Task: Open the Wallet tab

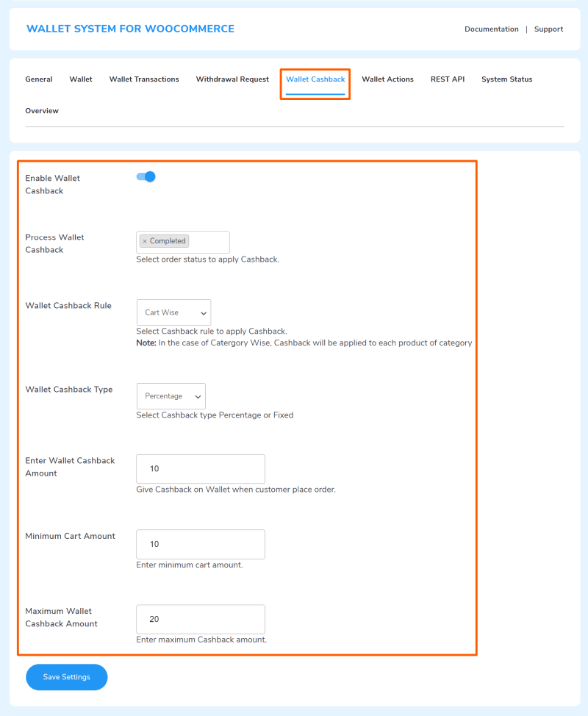Action: pyautogui.click(x=81, y=79)
